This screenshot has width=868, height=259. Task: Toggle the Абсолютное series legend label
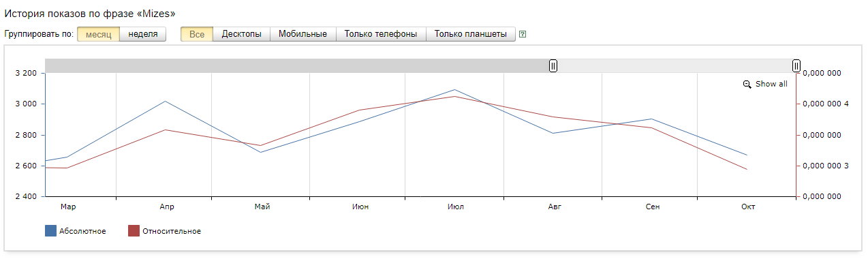pyautogui.click(x=82, y=231)
